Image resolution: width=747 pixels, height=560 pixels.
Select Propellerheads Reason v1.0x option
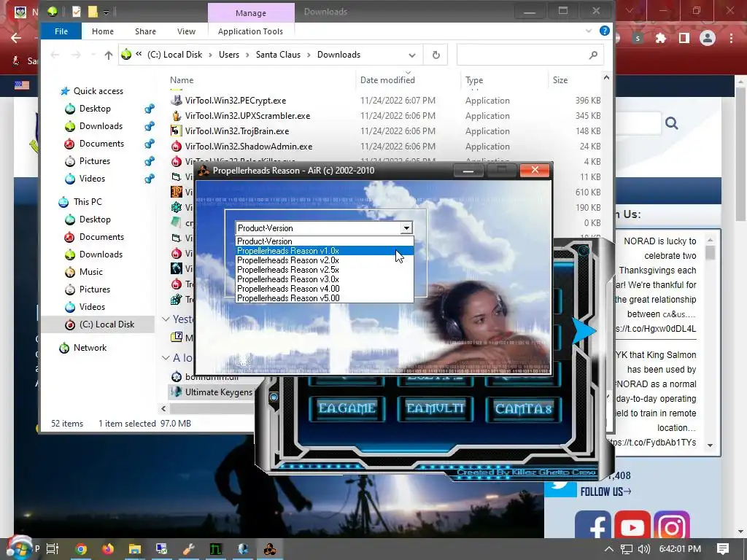[325, 251]
